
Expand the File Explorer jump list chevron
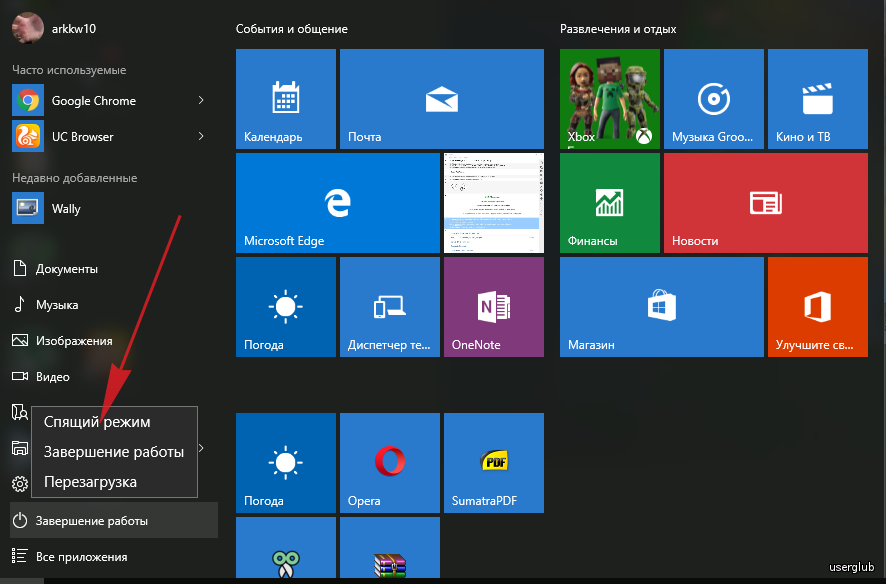pos(202,448)
